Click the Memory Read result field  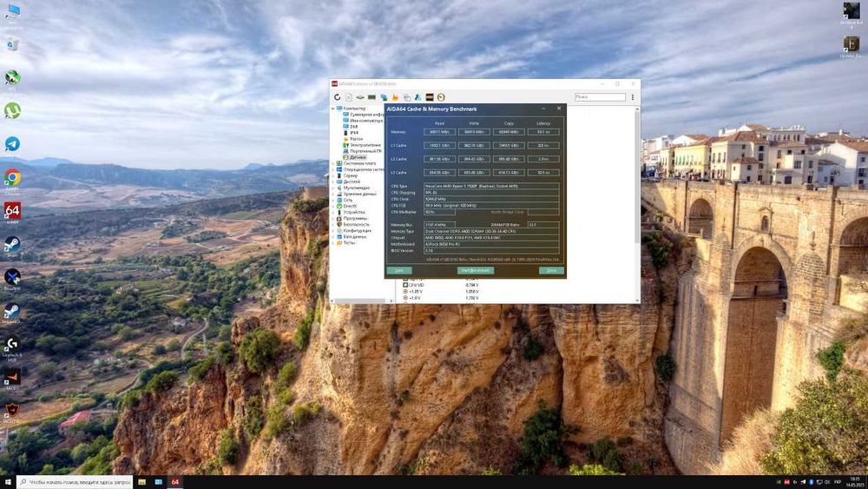coord(439,132)
